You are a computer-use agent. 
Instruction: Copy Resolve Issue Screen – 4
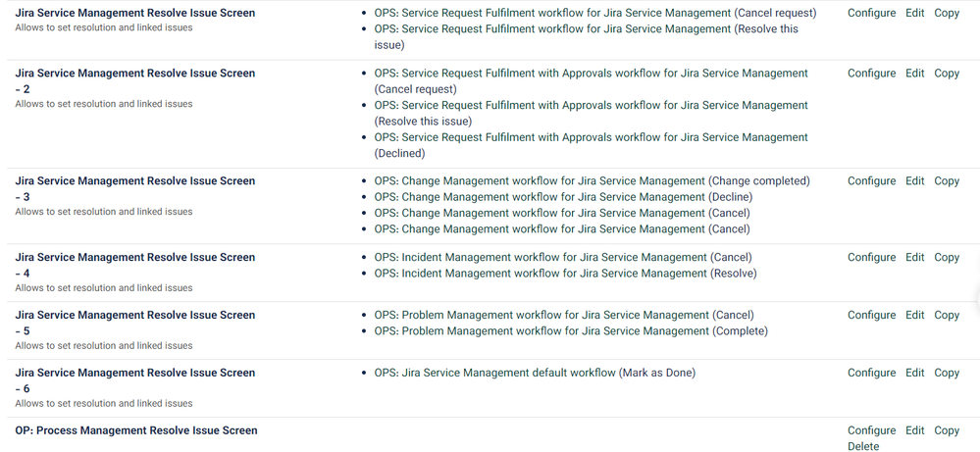[947, 257]
